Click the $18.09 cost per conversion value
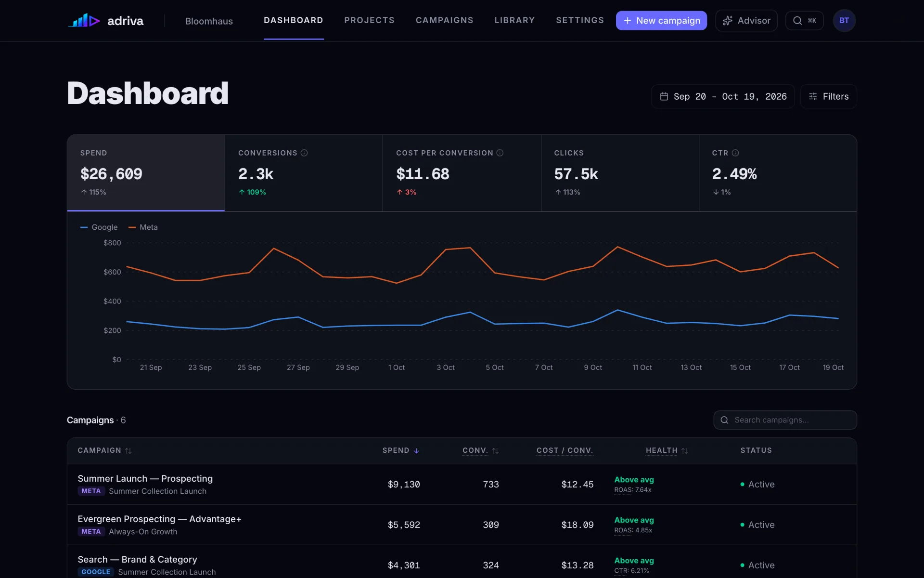Screen dimensions: 924x578 tap(577, 525)
